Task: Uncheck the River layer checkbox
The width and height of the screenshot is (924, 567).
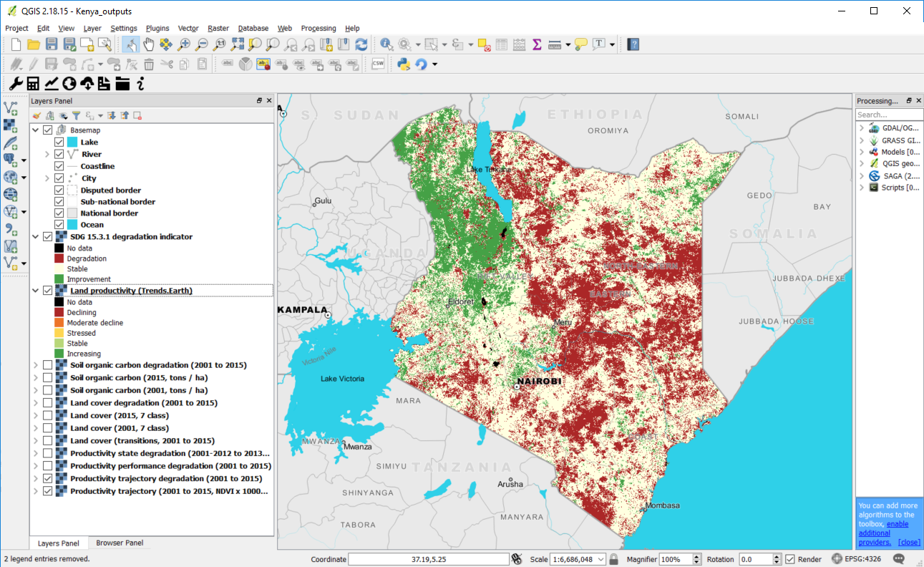Action: 59,154
